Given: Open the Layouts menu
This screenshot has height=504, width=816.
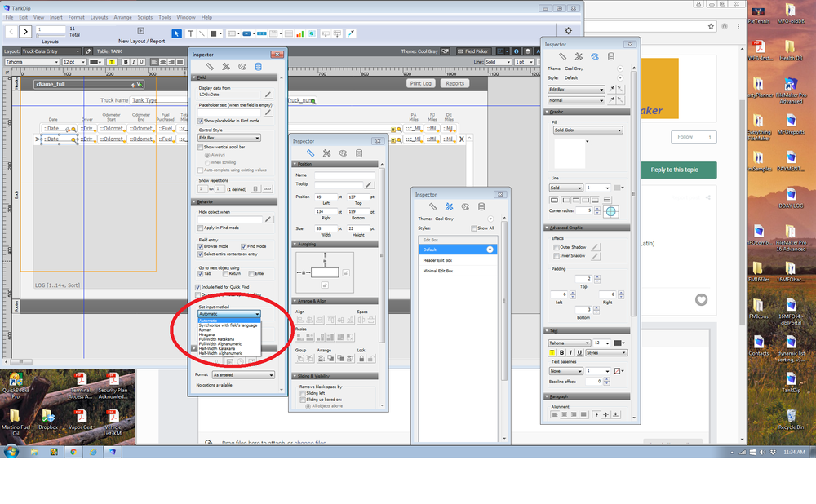Looking at the screenshot, I should pyautogui.click(x=99, y=17).
